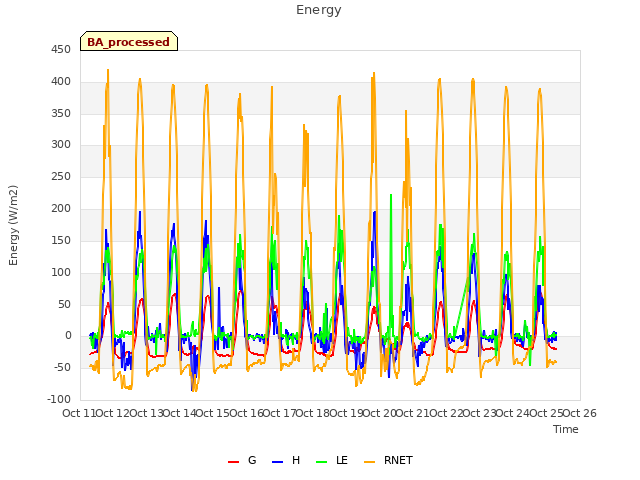Click the 100 y-axis value
This screenshot has height=480, width=640.
pyautogui.click(x=61, y=272)
